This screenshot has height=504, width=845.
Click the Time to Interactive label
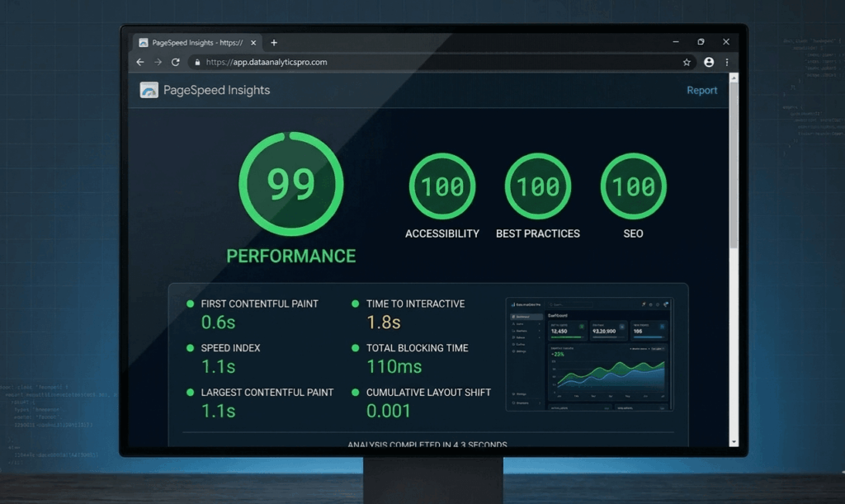(416, 304)
